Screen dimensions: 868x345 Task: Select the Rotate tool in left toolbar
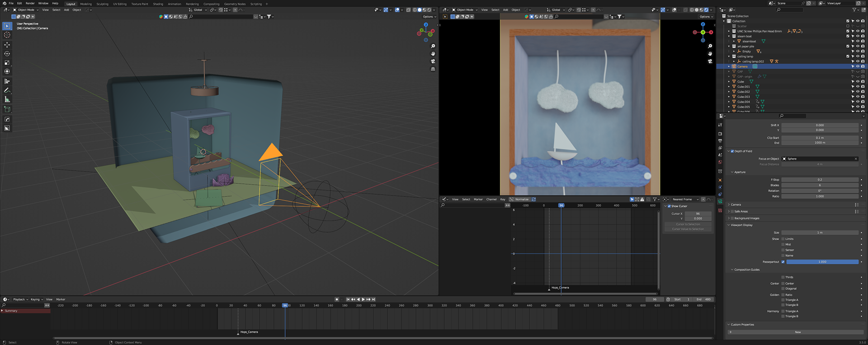point(7,54)
